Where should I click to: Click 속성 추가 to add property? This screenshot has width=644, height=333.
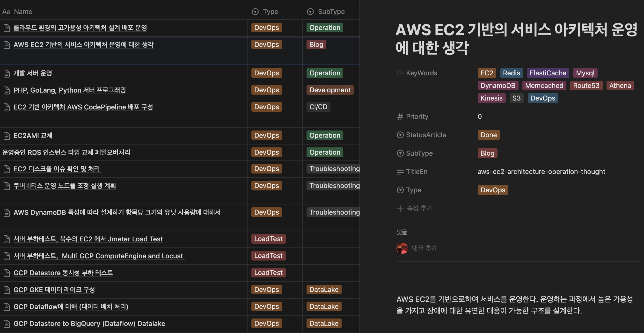(415, 208)
